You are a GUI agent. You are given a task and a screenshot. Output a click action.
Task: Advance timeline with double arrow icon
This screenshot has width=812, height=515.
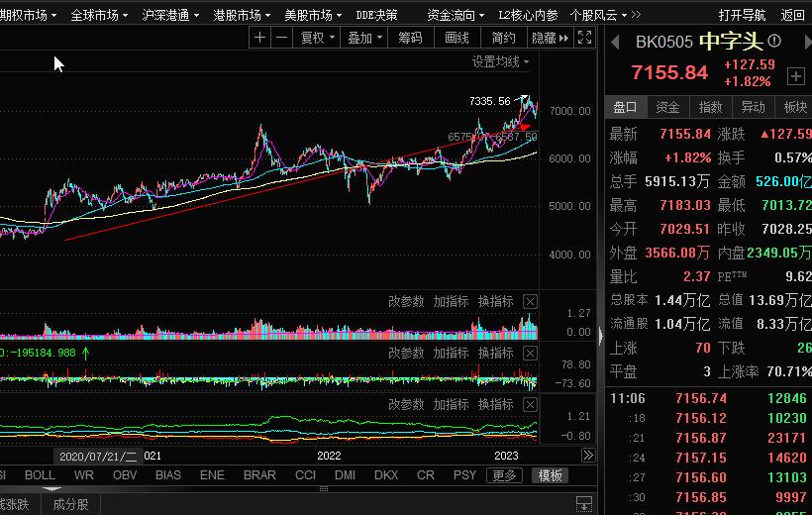[x=588, y=456]
